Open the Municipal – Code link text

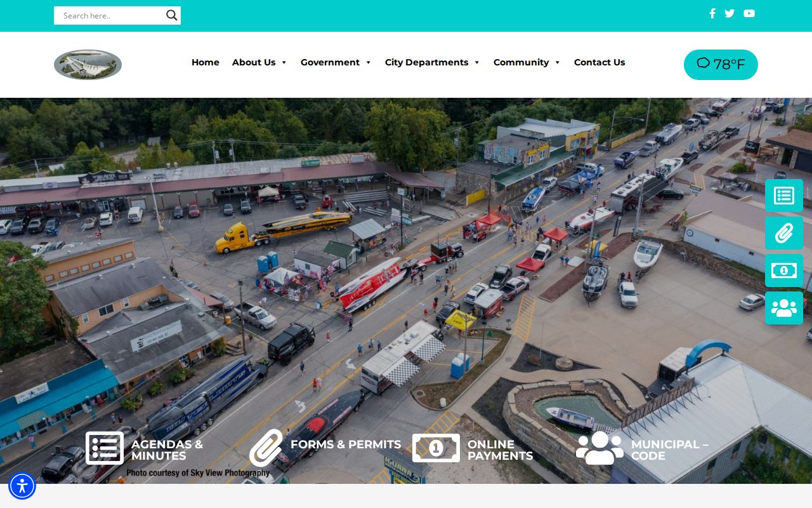[670, 450]
